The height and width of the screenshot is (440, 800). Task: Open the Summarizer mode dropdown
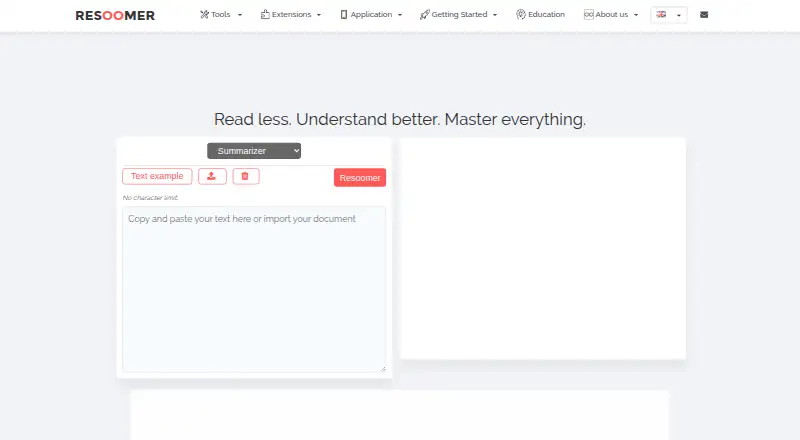tap(254, 151)
